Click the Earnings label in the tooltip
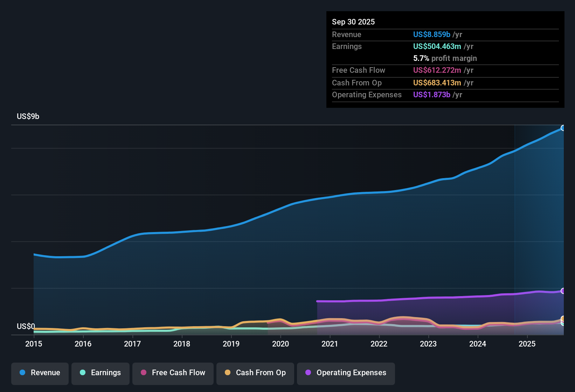 pyautogui.click(x=347, y=47)
